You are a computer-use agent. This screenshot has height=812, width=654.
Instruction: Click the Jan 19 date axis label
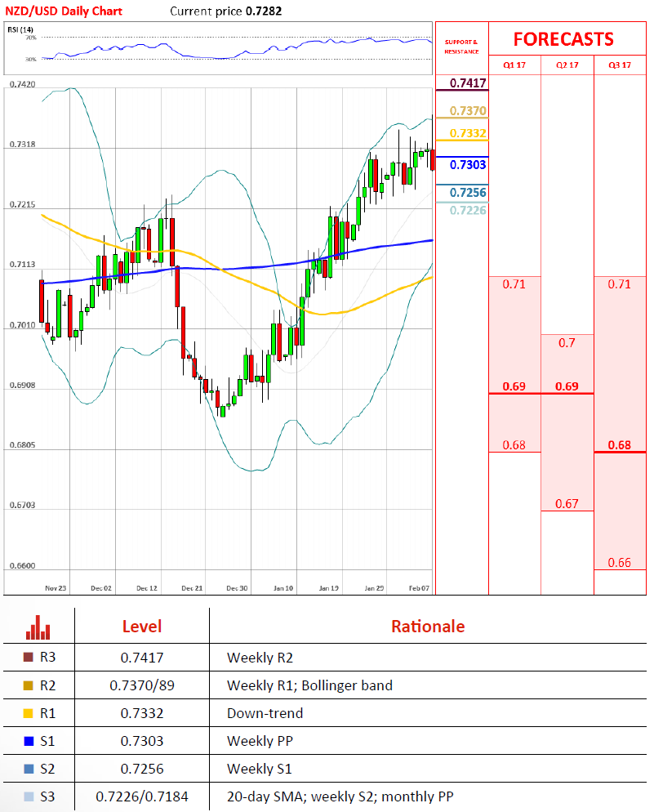[328, 588]
